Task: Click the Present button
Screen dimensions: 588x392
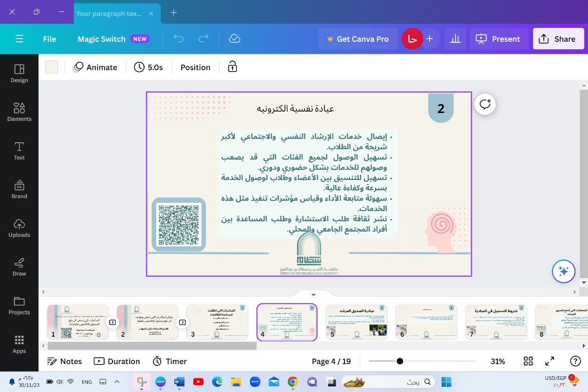Action: pos(498,39)
